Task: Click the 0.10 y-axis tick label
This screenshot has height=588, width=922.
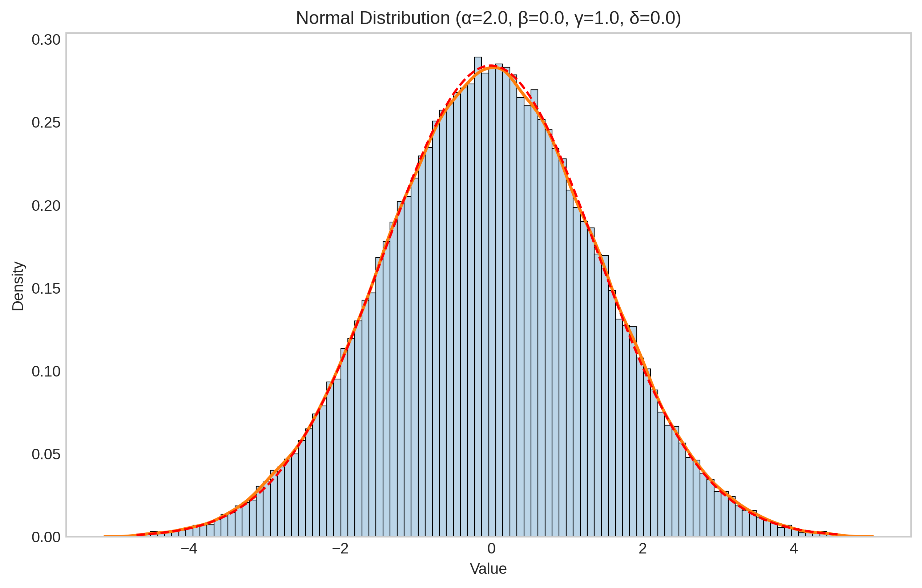Action: [46, 372]
